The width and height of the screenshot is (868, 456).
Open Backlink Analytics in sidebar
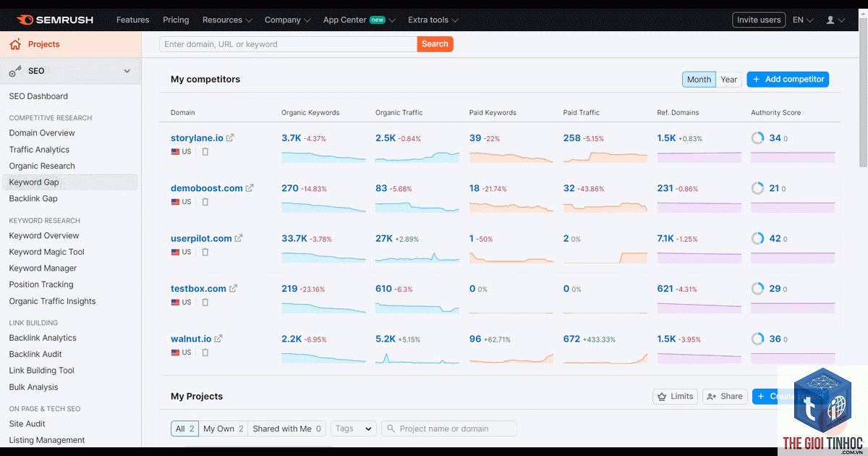[x=43, y=338]
